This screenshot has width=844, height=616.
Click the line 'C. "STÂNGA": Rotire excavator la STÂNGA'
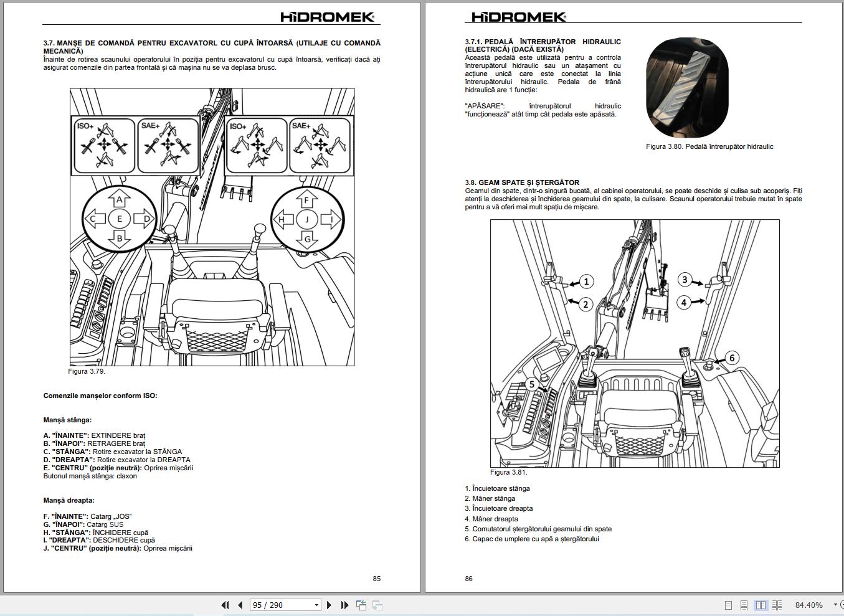[x=113, y=452]
